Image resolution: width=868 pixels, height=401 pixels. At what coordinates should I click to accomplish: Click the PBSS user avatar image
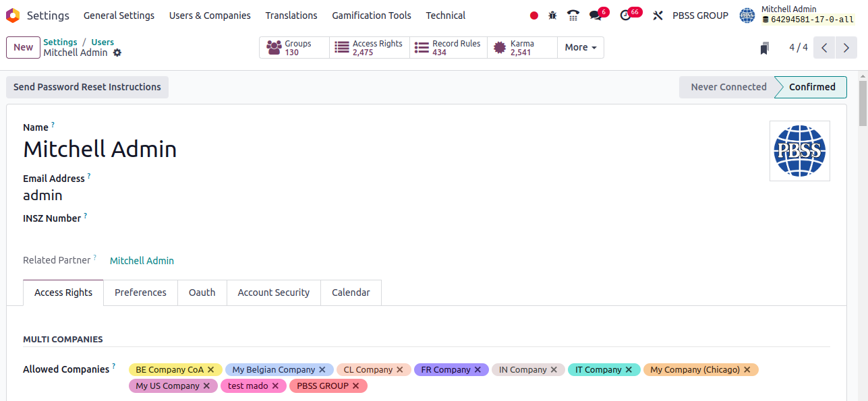pyautogui.click(x=800, y=151)
